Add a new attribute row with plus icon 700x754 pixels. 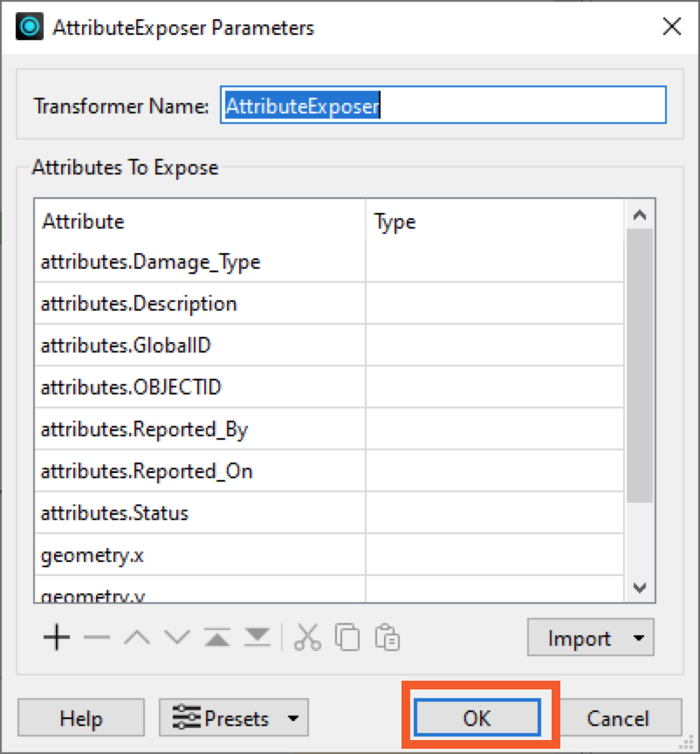click(56, 637)
